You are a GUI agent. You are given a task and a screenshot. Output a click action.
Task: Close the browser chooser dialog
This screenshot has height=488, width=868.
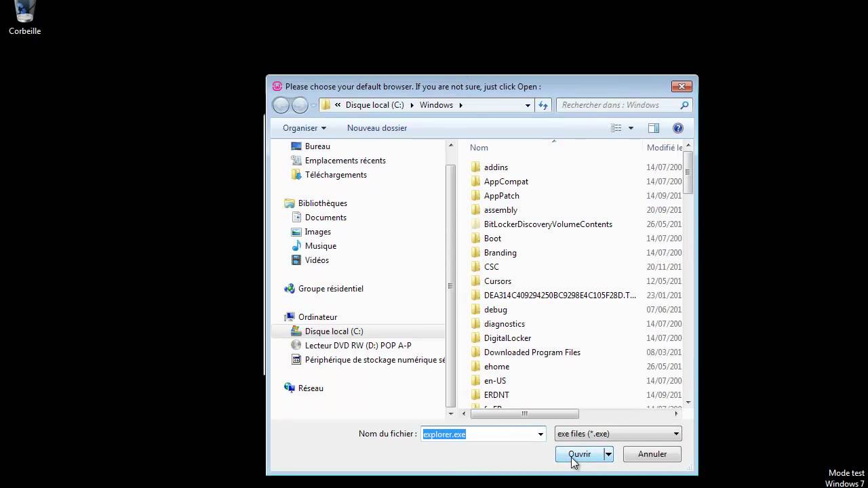coord(682,86)
